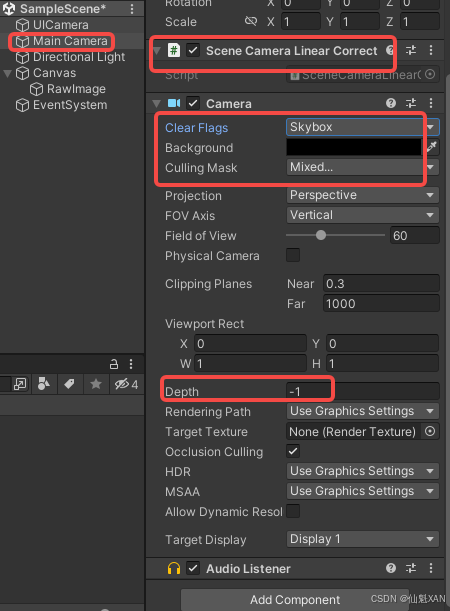Viewport: 450px width, 611px height.
Task: Pick Background color with eyedropper
Action: click(432, 147)
